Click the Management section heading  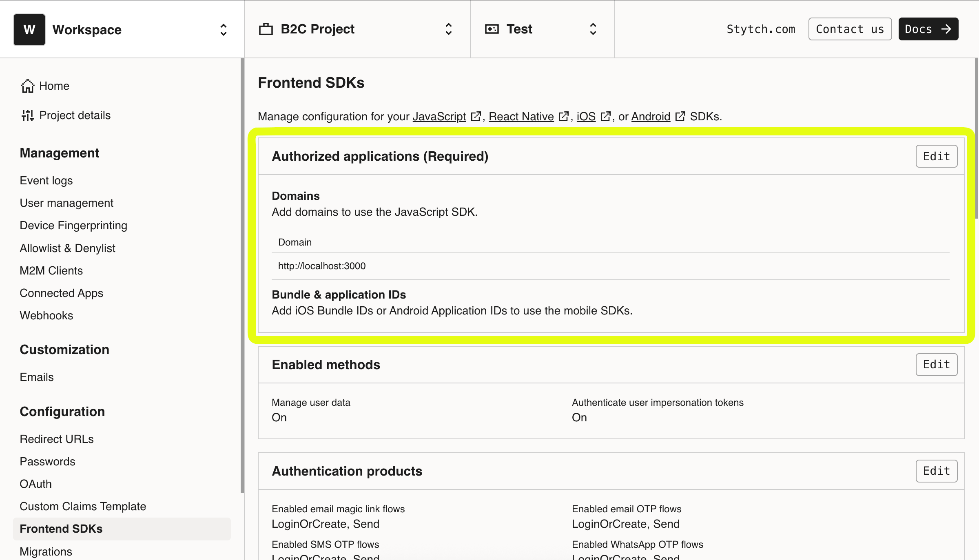(60, 153)
